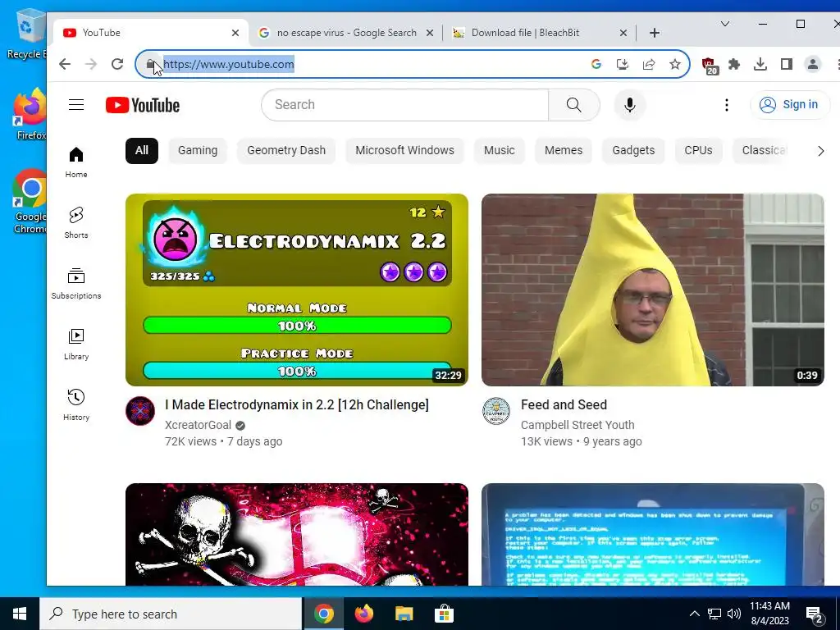840x630 pixels.
Task: Select the All category chip
Action: click(141, 151)
